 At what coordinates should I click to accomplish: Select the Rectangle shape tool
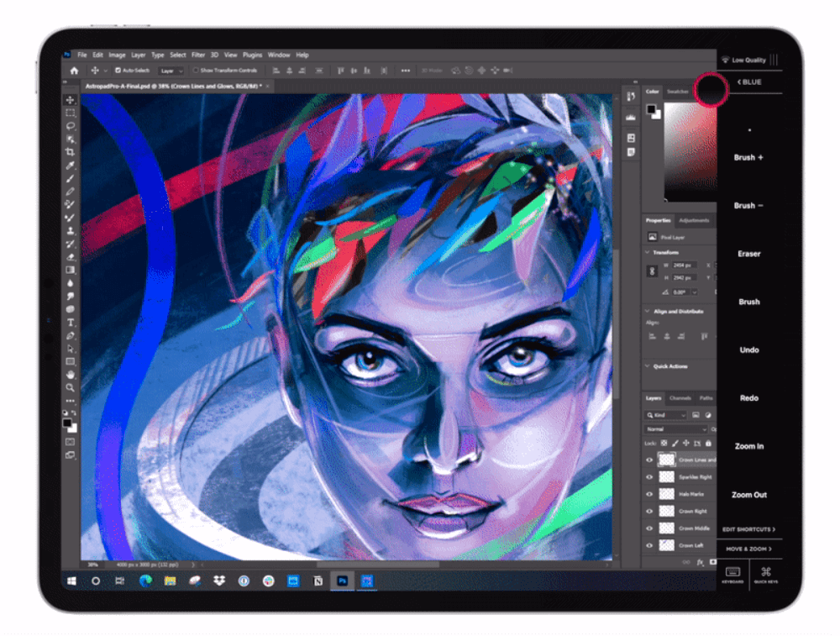(71, 361)
